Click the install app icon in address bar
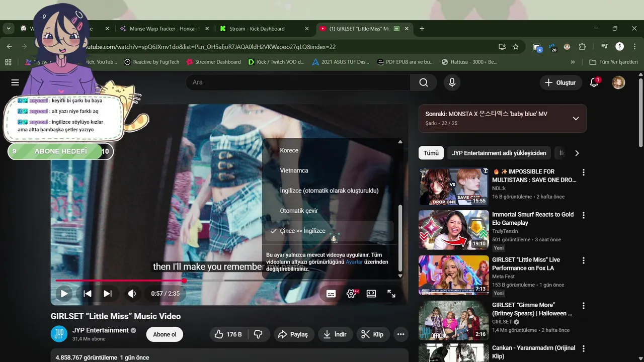The width and height of the screenshot is (644, 362). (x=502, y=47)
